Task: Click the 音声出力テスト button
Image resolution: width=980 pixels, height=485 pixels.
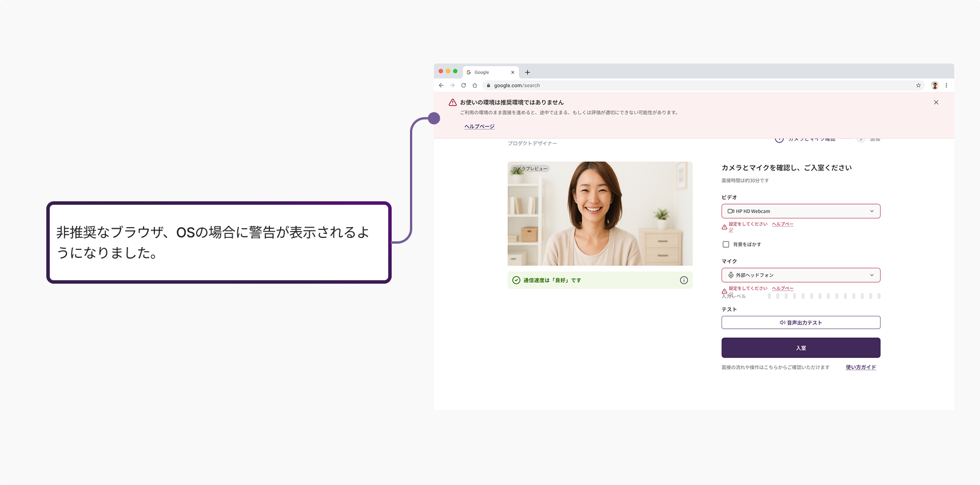Action: click(800, 323)
